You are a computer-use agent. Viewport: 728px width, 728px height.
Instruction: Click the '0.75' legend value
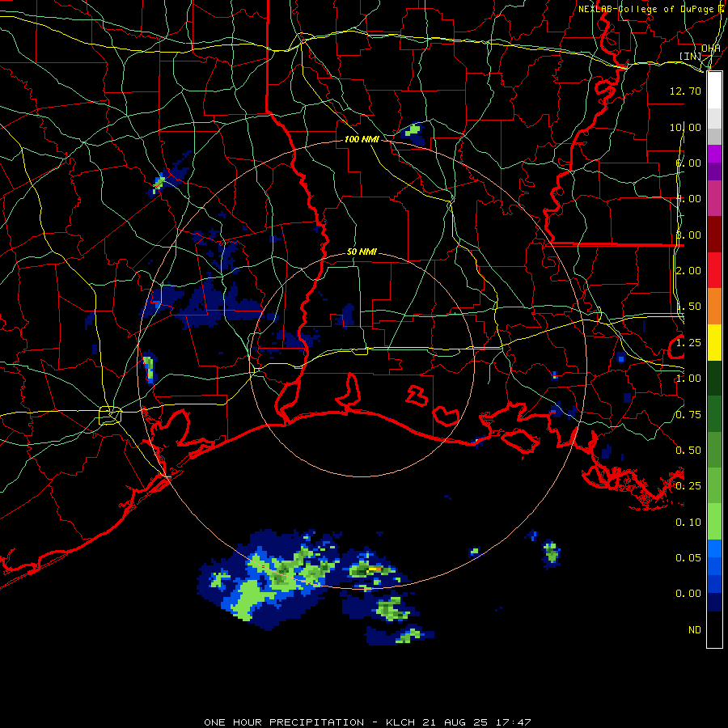coord(688,414)
